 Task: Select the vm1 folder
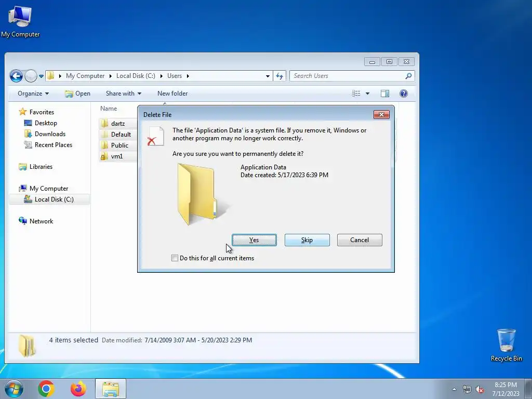point(118,156)
